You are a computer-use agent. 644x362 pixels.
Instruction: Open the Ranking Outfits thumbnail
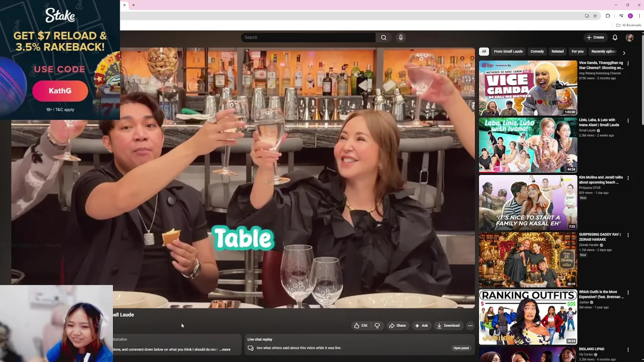tap(528, 317)
